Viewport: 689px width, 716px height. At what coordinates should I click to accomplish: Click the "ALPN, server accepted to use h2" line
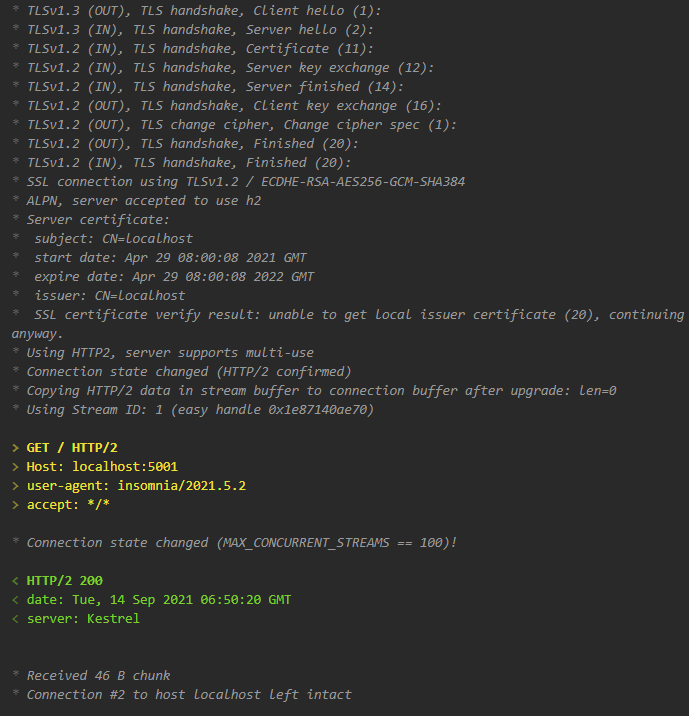click(x=143, y=201)
